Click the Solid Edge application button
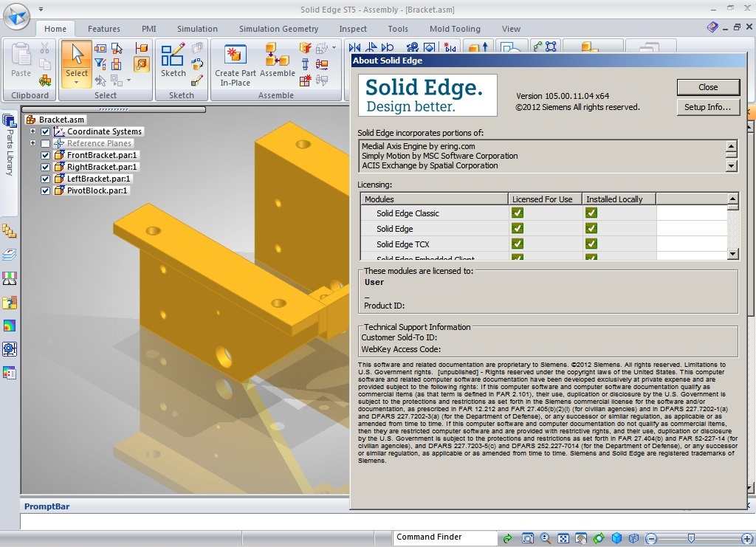 pyautogui.click(x=16, y=16)
